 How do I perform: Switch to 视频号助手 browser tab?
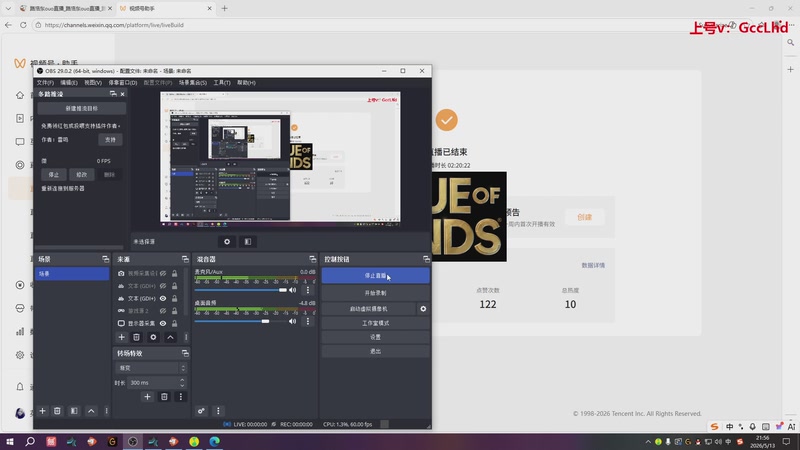[x=165, y=8]
